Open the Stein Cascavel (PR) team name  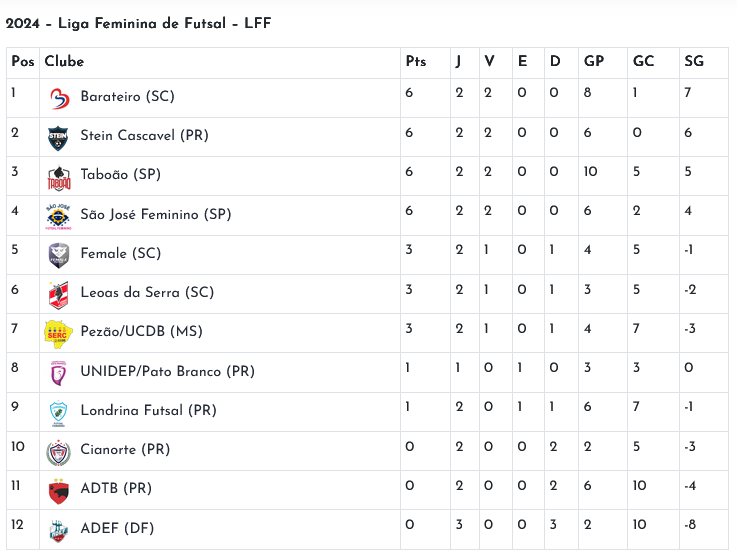tap(144, 135)
